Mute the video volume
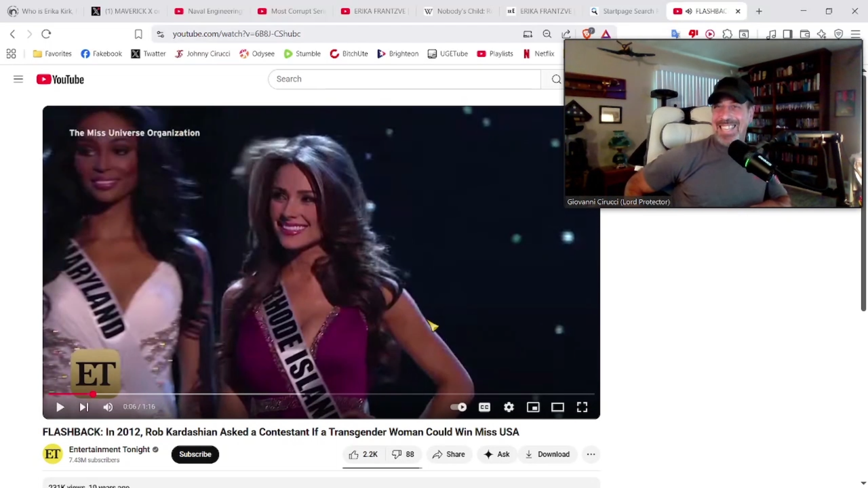The height and width of the screenshot is (488, 868). 108,407
